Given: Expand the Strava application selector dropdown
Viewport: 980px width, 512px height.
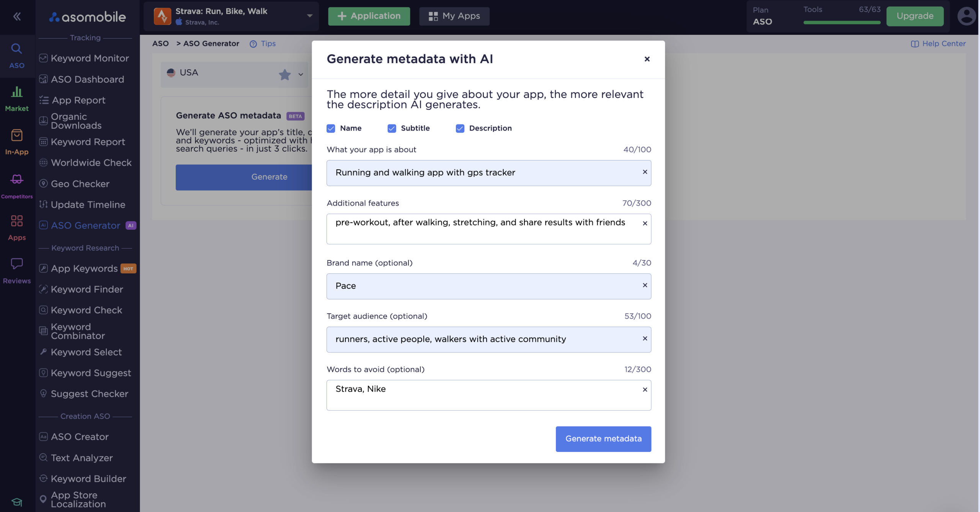Looking at the screenshot, I should point(309,16).
